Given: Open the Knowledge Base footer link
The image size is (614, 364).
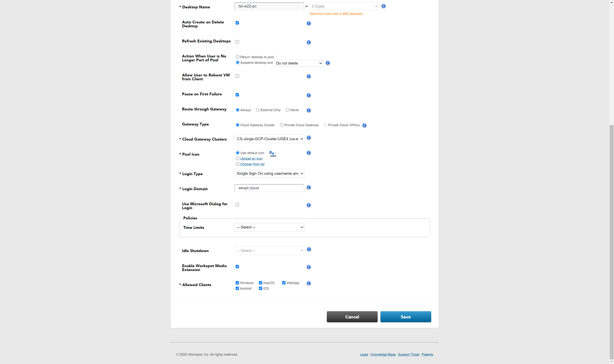Looking at the screenshot, I should (x=383, y=355).
